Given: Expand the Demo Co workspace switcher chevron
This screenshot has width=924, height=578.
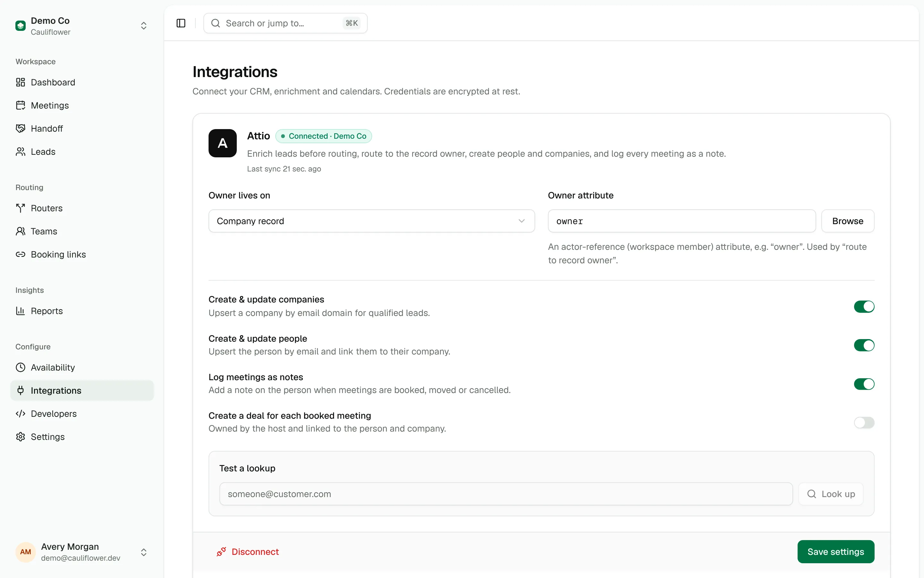Looking at the screenshot, I should [143, 26].
